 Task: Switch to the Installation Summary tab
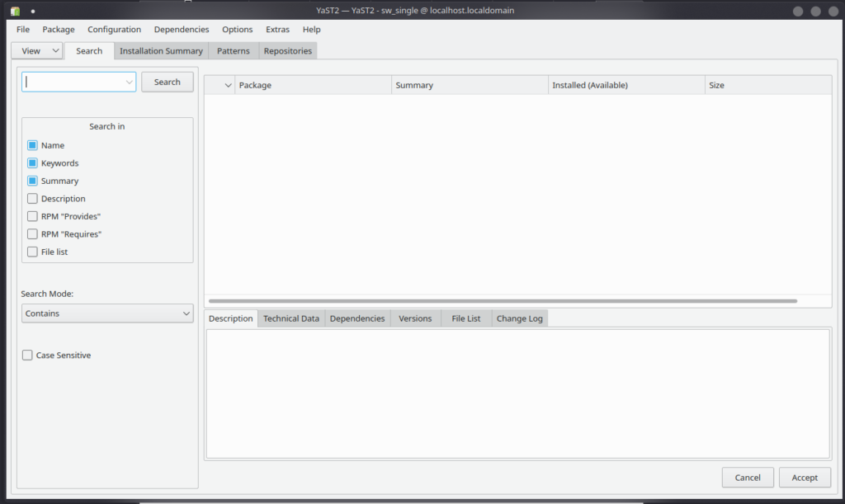tap(161, 50)
